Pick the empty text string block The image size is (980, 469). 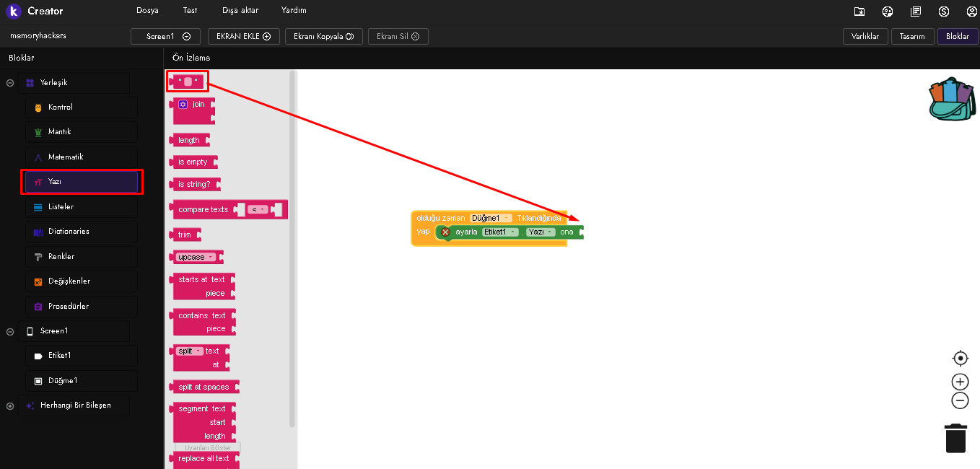pos(188,82)
